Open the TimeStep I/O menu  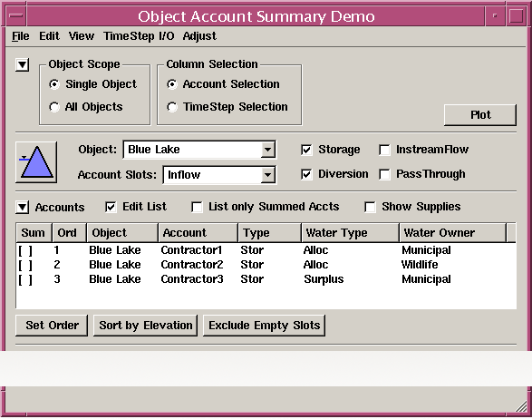tap(139, 36)
